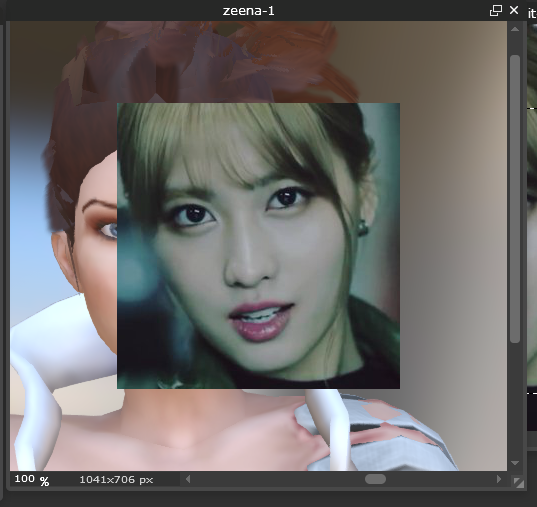Click the vertical scrollbar track below the thumb
The width and height of the screenshot is (537, 507).
[x=515, y=399]
